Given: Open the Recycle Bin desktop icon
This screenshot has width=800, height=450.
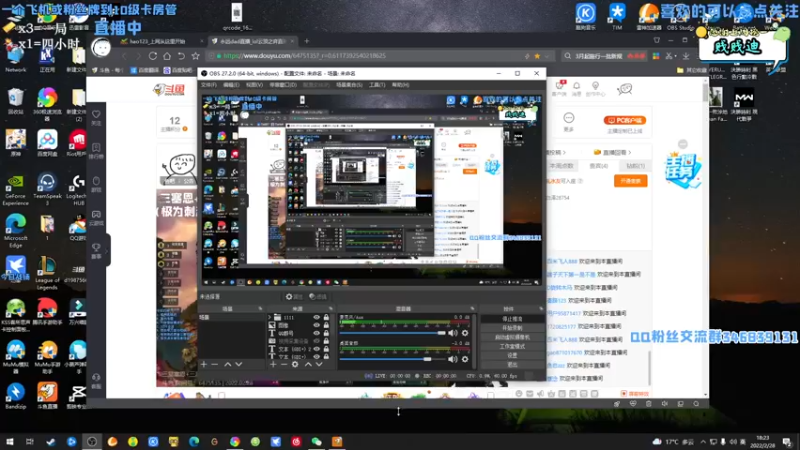Looking at the screenshot, I should click(x=15, y=100).
